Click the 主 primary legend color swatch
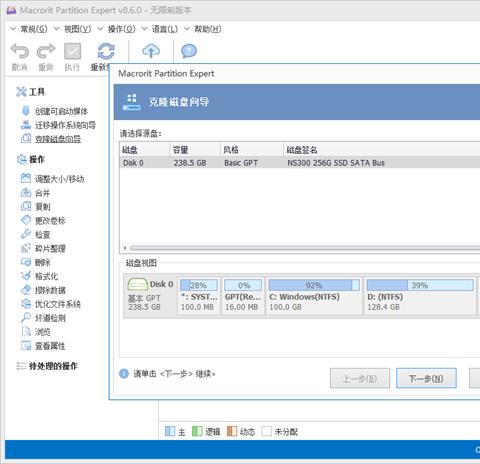 tap(170, 431)
